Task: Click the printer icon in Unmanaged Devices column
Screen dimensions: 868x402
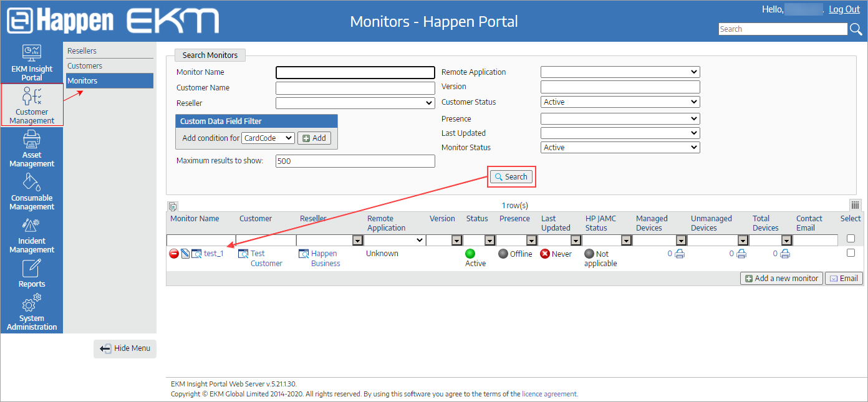Action: [741, 254]
